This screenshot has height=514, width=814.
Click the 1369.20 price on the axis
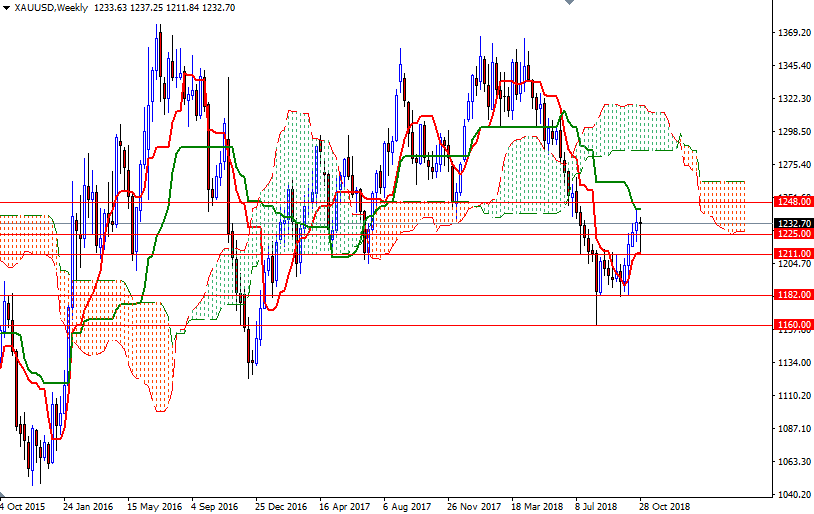pyautogui.click(x=793, y=33)
